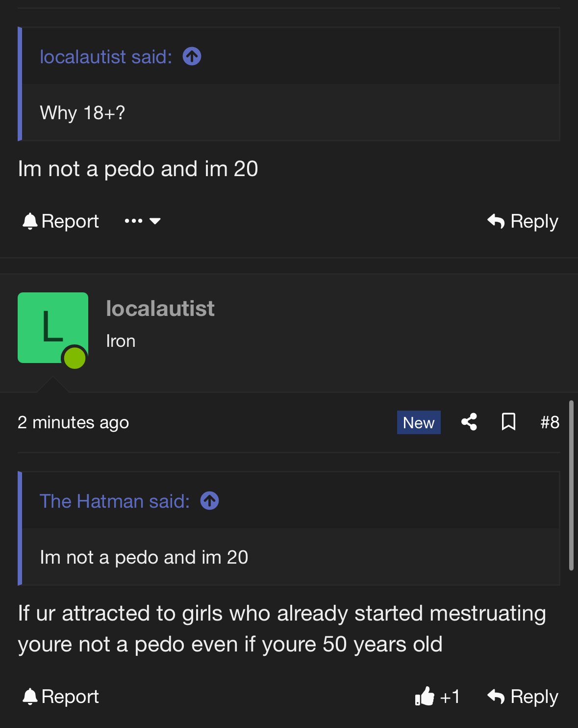This screenshot has height=728, width=578.
Task: Click the bell icon to report the top post
Action: click(30, 221)
